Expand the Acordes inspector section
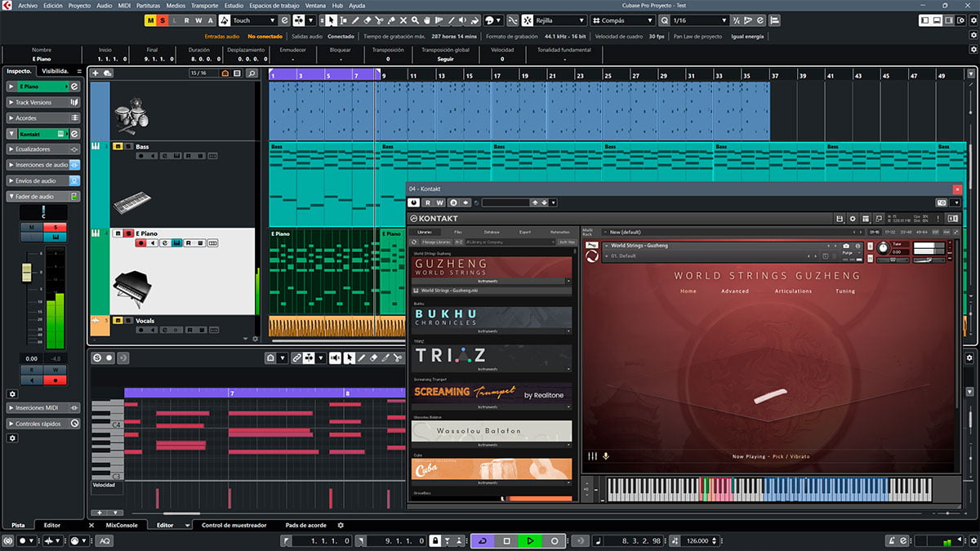 click(x=43, y=118)
